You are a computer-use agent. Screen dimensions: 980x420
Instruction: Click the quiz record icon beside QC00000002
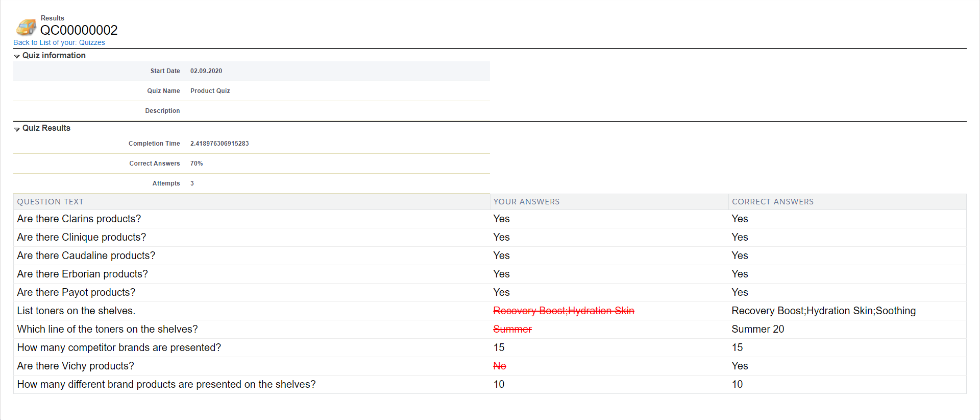pos(26,27)
